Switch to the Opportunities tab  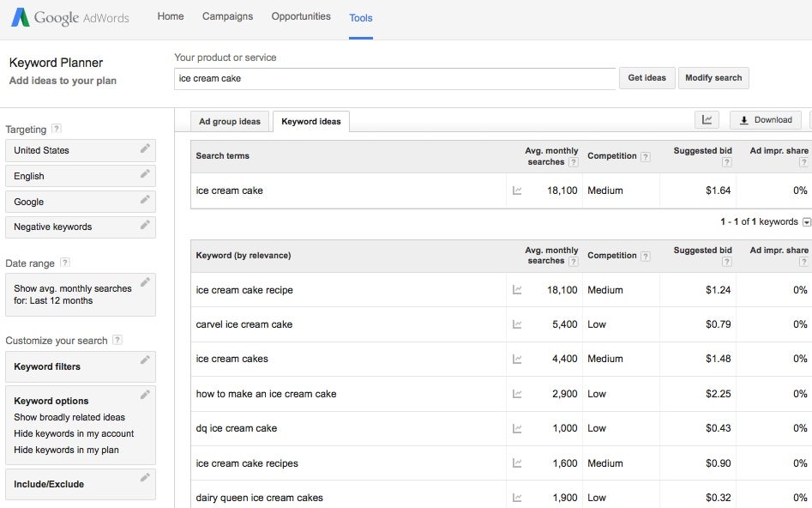tap(301, 16)
